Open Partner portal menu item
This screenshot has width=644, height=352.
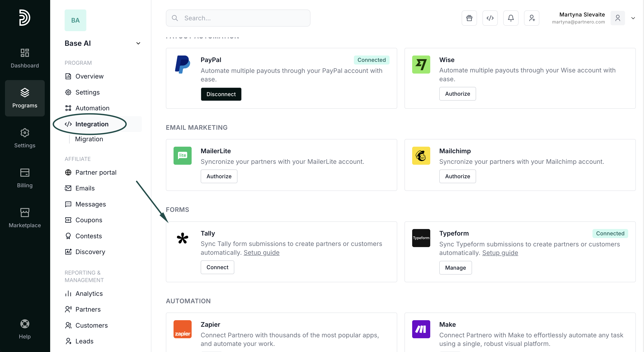point(96,172)
